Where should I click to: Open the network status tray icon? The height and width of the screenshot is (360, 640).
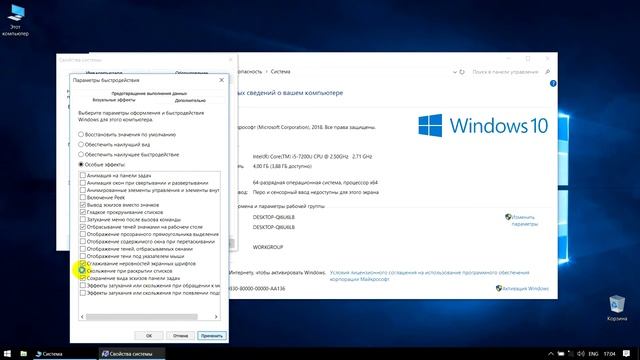pyautogui.click(x=571, y=353)
